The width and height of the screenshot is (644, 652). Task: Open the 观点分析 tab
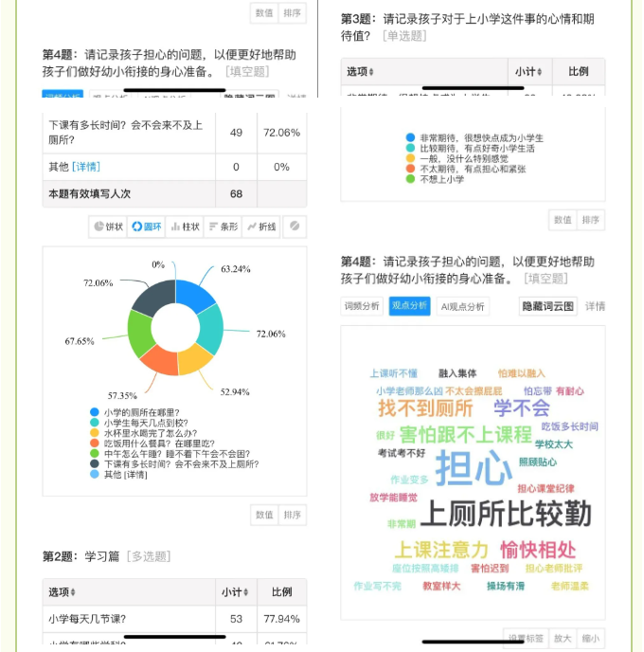[409, 306]
